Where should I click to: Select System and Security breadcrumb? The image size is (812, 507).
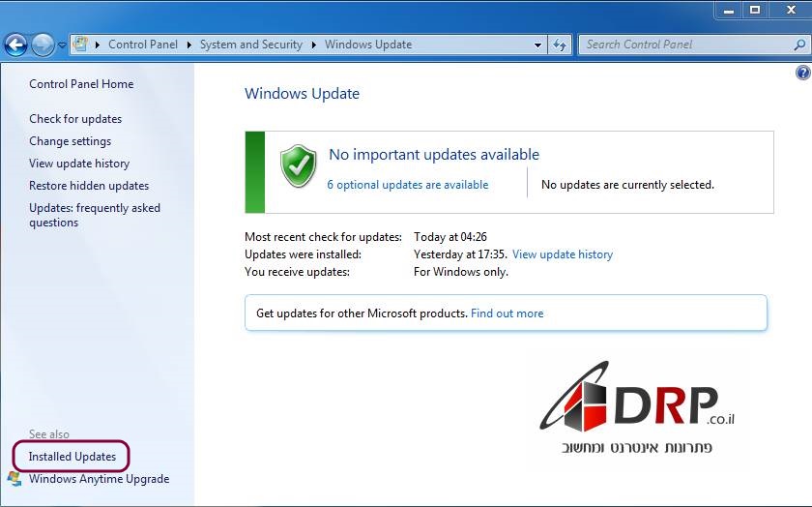point(250,45)
